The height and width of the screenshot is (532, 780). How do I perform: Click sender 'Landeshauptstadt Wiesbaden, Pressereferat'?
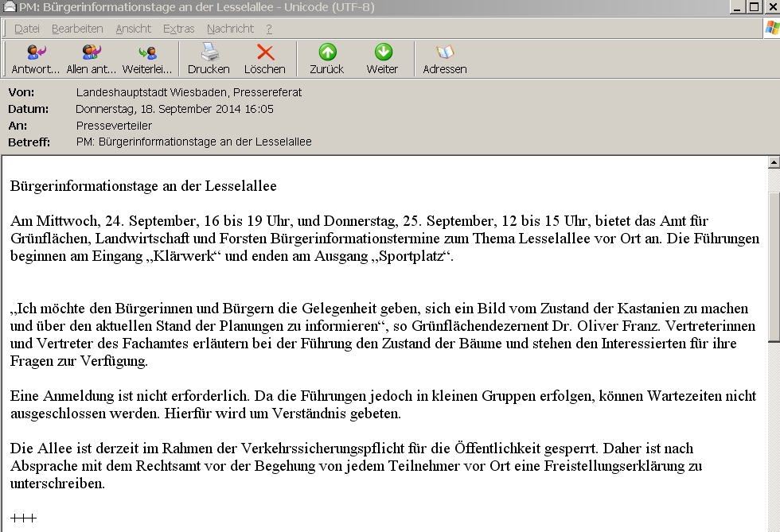[x=189, y=92]
